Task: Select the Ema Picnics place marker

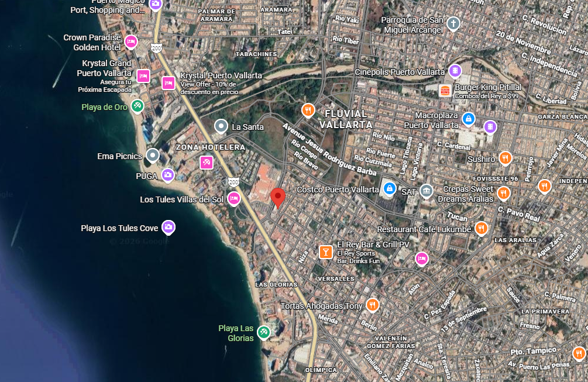Action: [x=153, y=155]
